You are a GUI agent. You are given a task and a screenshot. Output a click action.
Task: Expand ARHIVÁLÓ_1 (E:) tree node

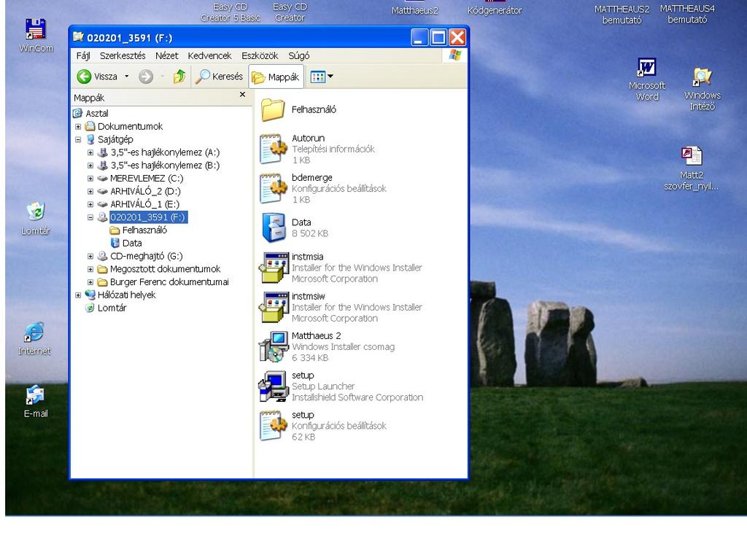(x=90, y=204)
